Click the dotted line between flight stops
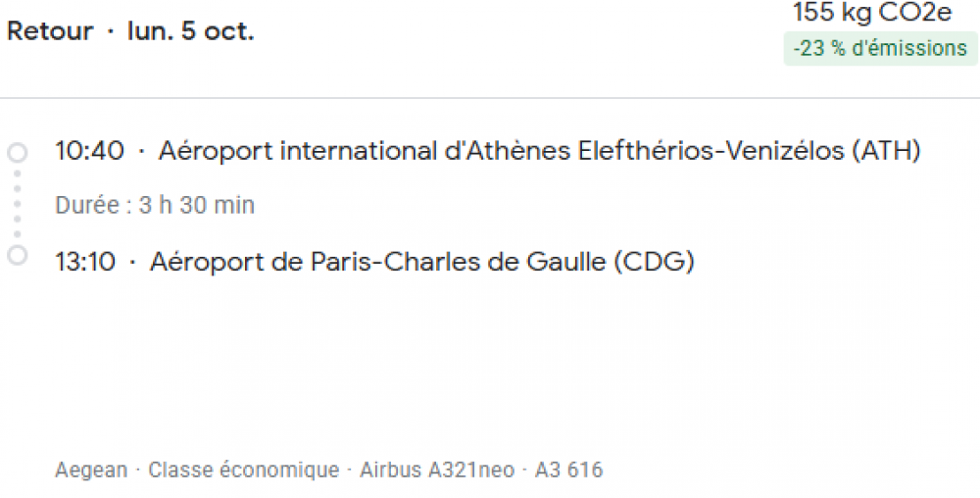The width and height of the screenshot is (980, 498). point(17,204)
